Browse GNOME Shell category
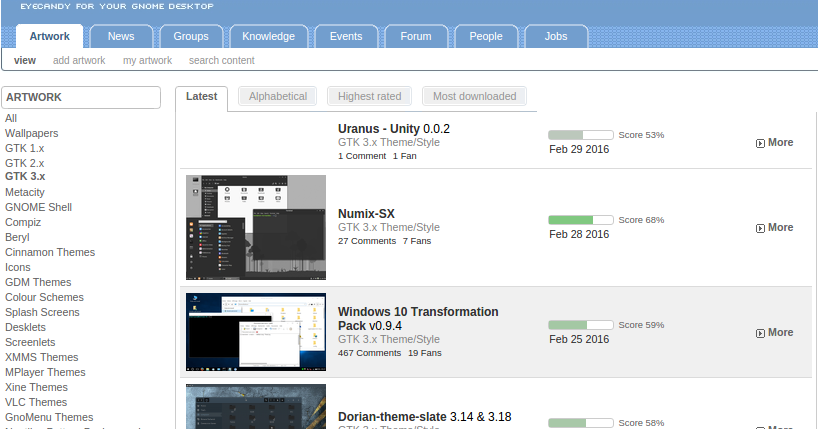Viewport: 818px width, 429px height. tap(39, 207)
